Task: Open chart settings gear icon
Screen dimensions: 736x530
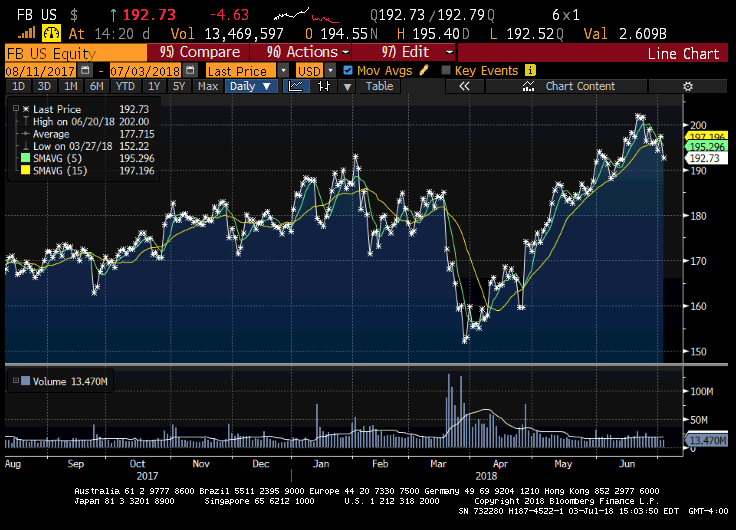Action: point(688,86)
